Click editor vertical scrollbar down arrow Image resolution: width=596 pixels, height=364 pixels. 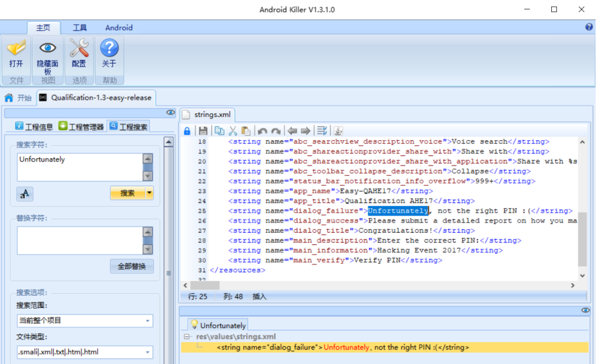coord(582,275)
